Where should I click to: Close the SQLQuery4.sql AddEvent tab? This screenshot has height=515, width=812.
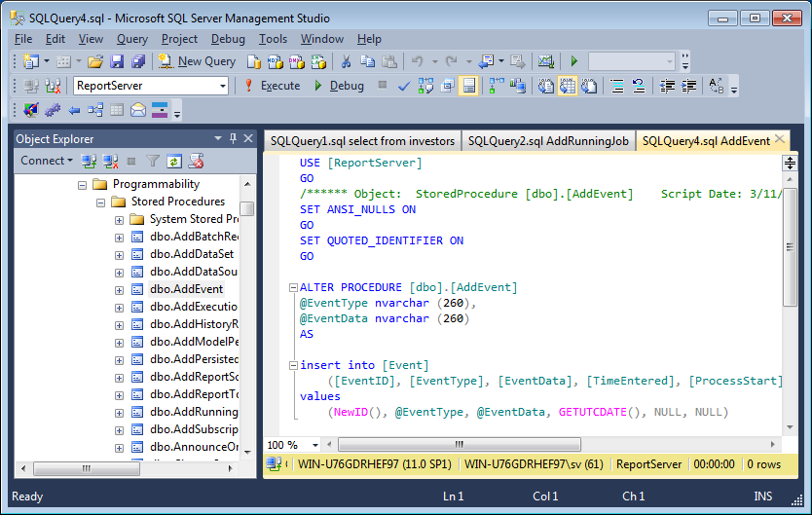(x=779, y=138)
